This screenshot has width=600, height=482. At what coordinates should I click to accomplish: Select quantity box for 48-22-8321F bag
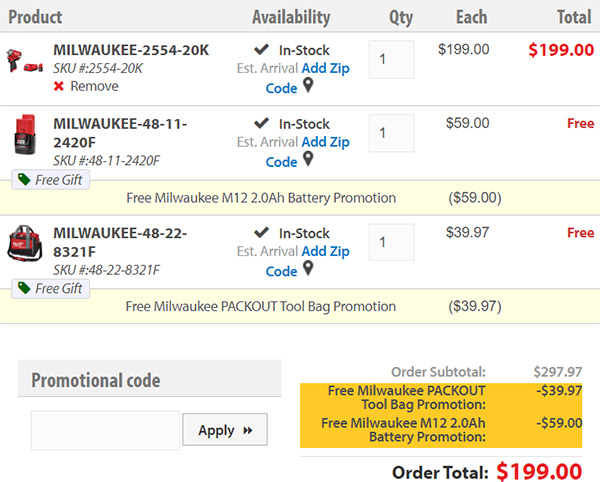click(x=391, y=242)
